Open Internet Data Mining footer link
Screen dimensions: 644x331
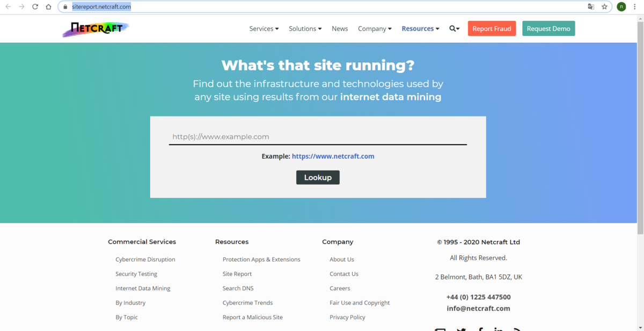[143, 288]
